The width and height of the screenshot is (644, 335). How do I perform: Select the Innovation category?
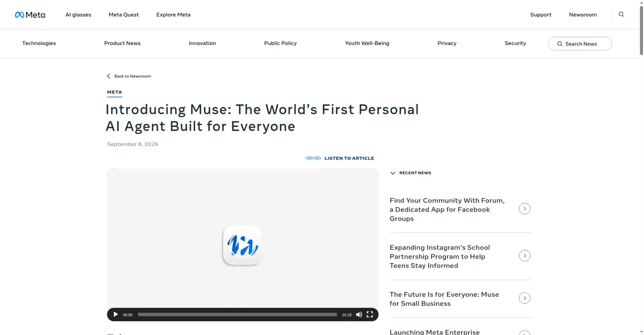tap(202, 43)
